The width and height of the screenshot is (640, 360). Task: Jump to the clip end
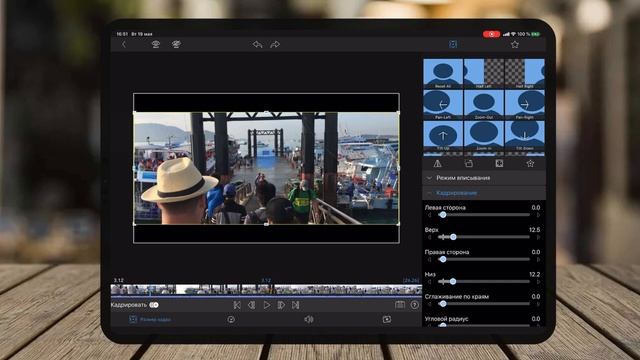click(296, 305)
